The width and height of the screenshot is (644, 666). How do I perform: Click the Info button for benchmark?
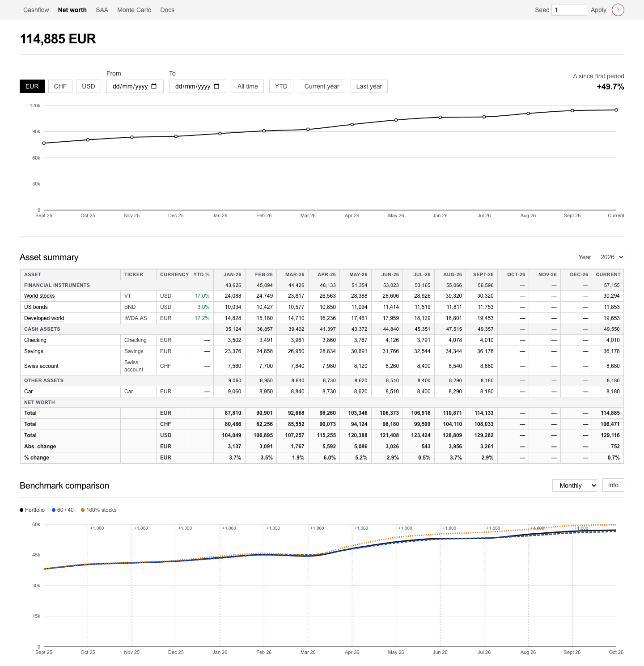(x=613, y=485)
